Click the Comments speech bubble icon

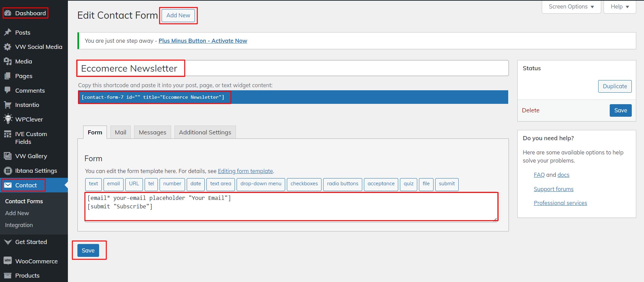coord(8,90)
